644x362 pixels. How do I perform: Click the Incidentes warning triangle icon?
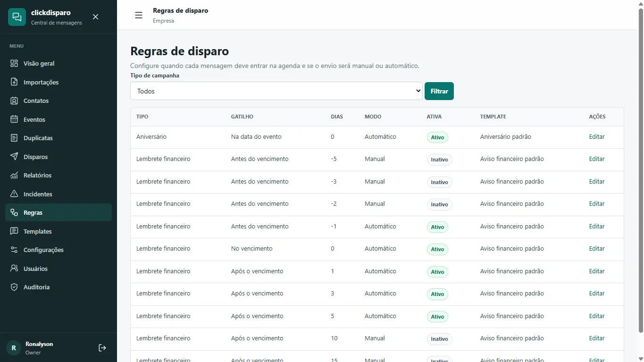click(x=14, y=194)
